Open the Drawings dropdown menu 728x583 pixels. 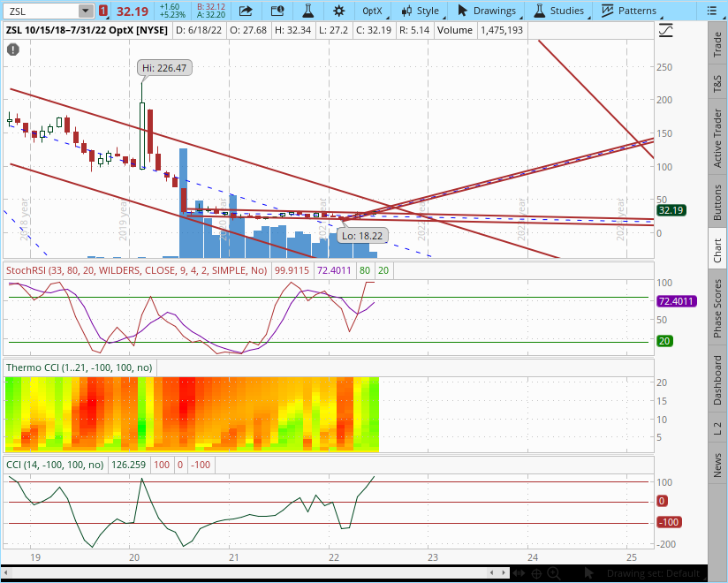pyautogui.click(x=487, y=11)
